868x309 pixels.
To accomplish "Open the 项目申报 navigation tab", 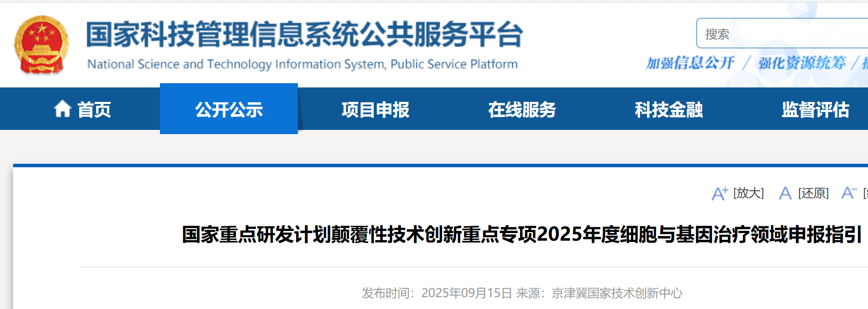I will (375, 110).
